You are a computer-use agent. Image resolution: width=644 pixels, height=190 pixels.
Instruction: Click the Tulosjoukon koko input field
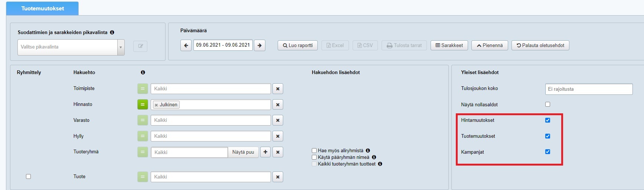[x=588, y=89]
